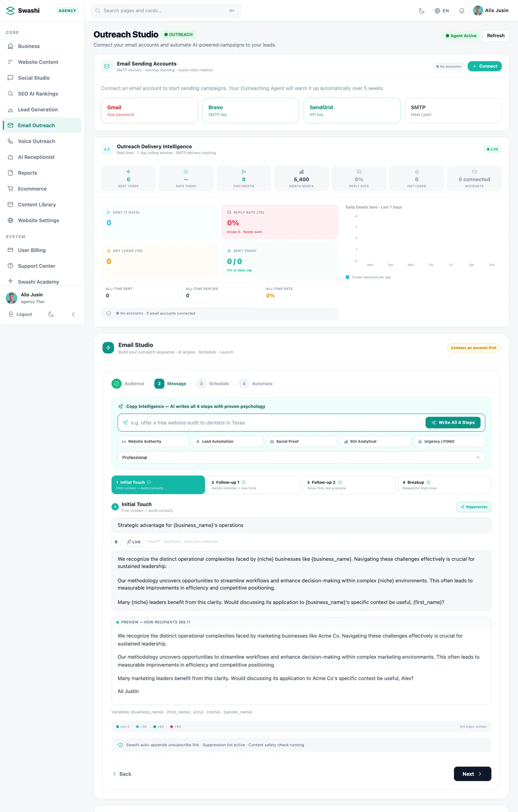Open the Follow-up 1 step tab
This screenshot has height=812, width=518.
point(254,485)
